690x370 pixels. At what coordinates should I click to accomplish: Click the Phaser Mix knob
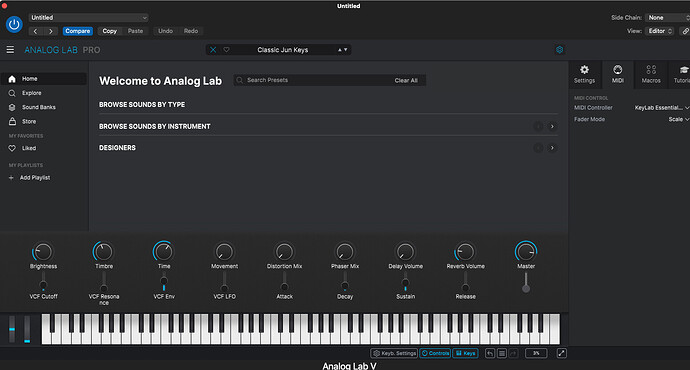[x=345, y=252]
